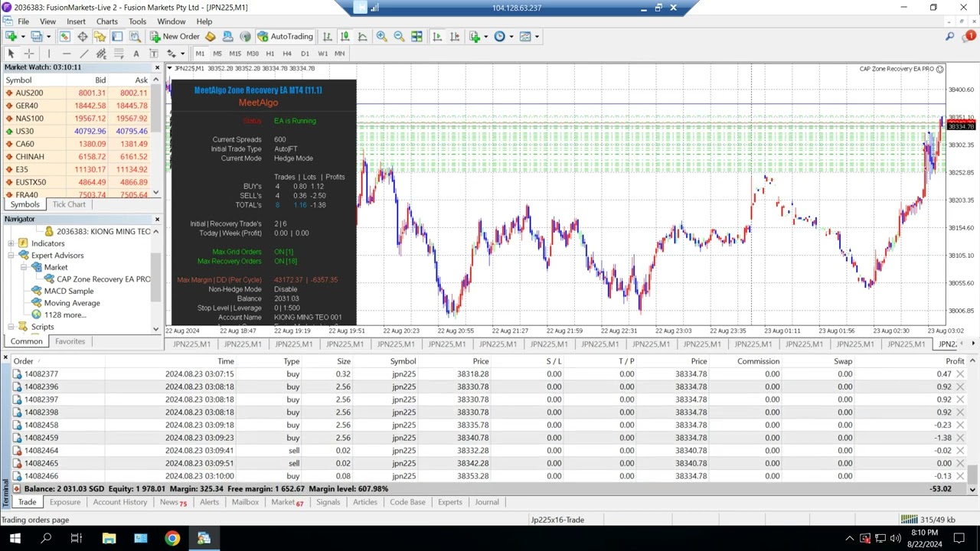Open the Profiles toolbar icon
Image resolution: width=980 pixels, height=551 pixels.
click(x=36, y=36)
